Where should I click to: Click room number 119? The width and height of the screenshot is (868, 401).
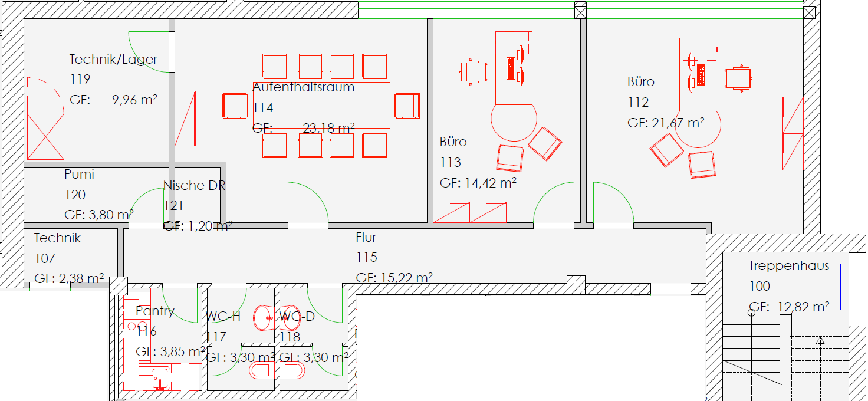(80, 80)
